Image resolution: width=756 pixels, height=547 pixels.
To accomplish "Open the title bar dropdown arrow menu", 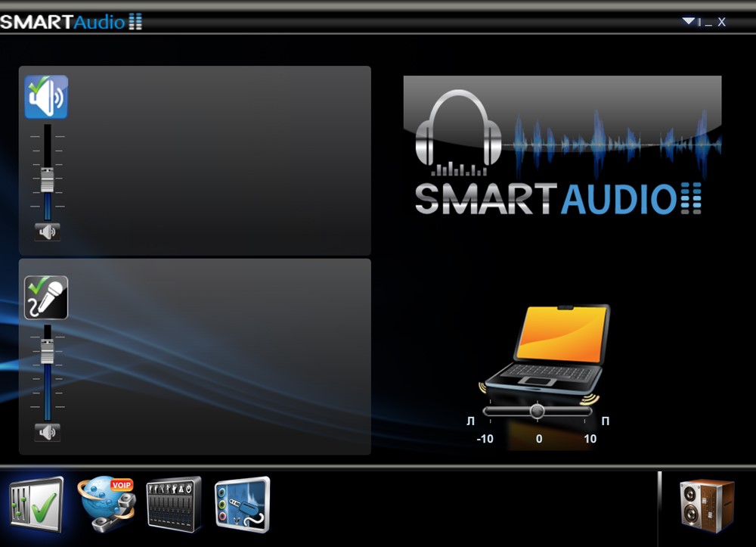I will [x=688, y=21].
